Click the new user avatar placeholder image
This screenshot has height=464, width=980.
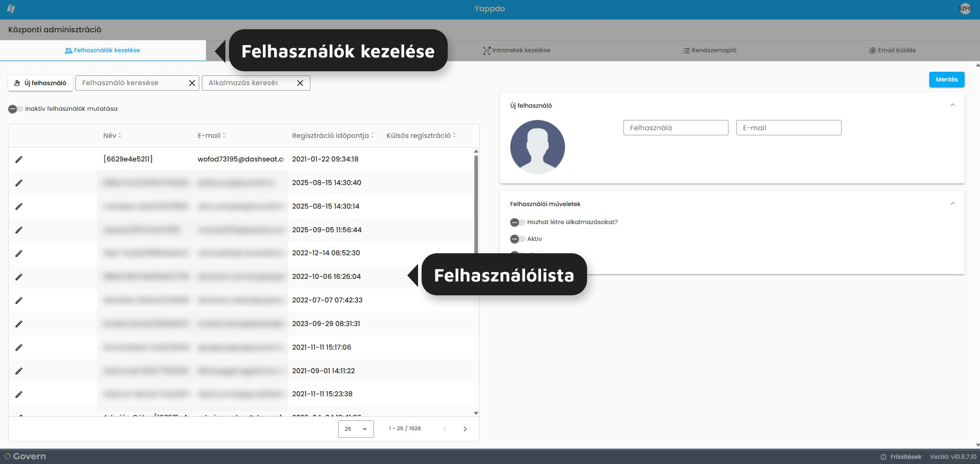(537, 147)
